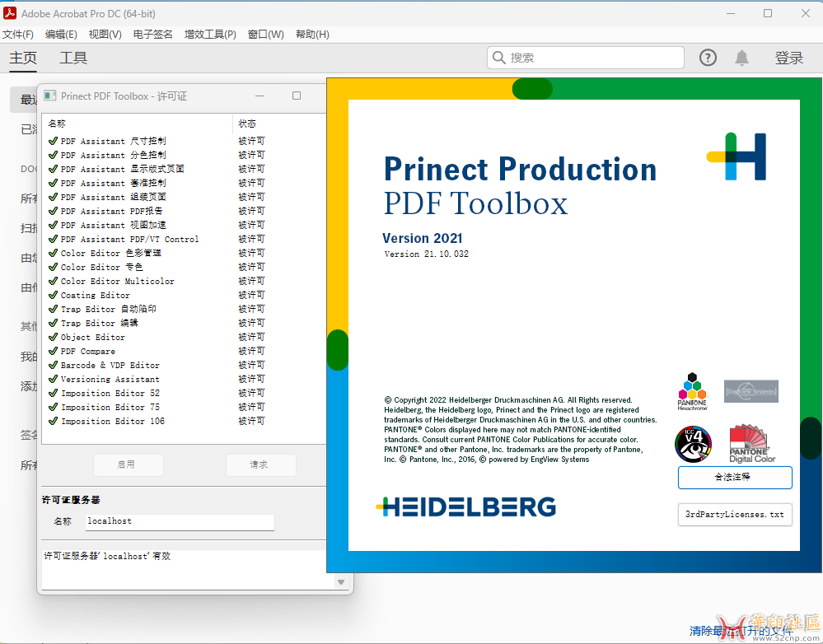This screenshot has width=823, height=644.
Task: Minimize the Adobe Acrobat window
Action: (x=730, y=13)
